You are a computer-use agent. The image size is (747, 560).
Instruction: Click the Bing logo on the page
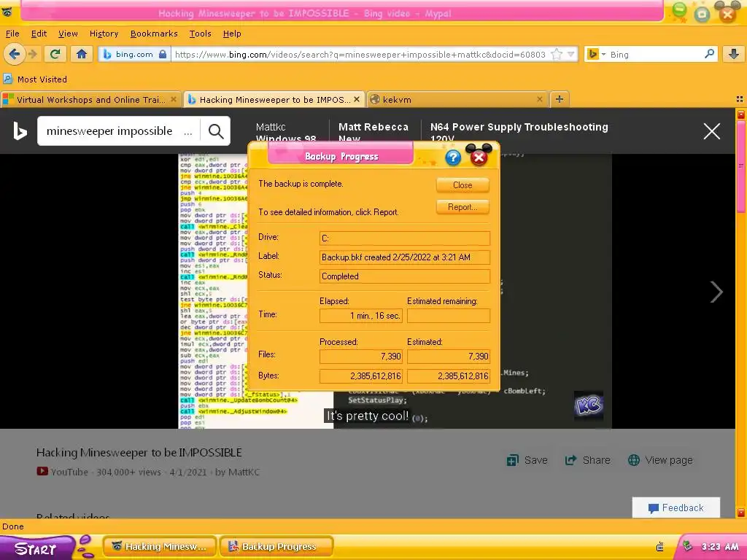(20, 131)
